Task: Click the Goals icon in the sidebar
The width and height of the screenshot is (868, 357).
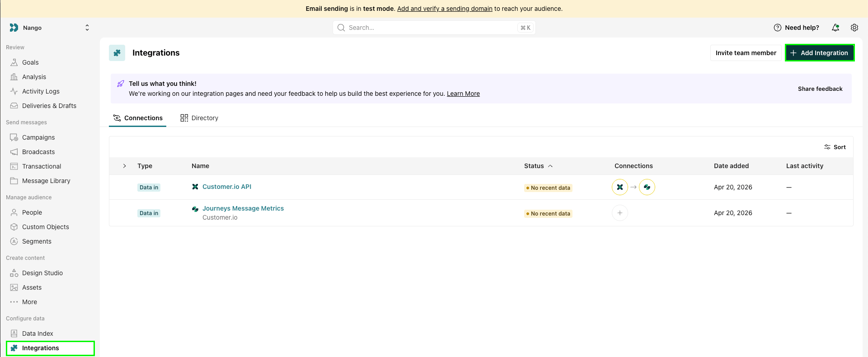Action: [14, 62]
